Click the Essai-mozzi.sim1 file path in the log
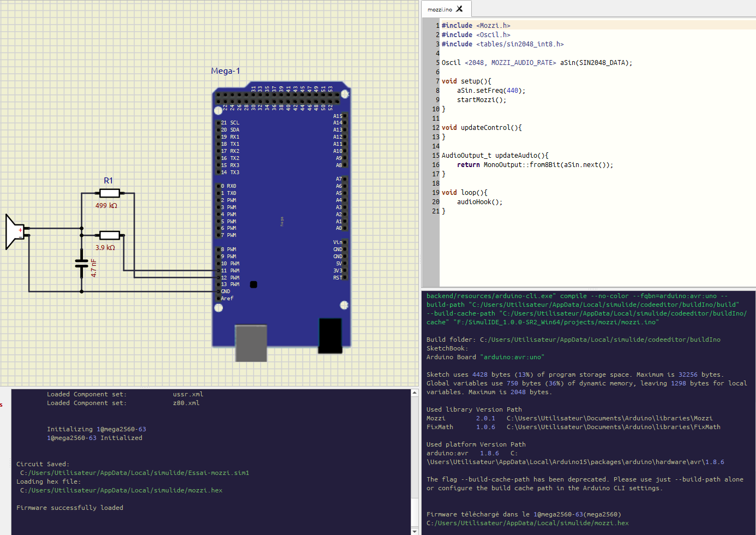Screen dimensions: 756x535 coord(134,473)
